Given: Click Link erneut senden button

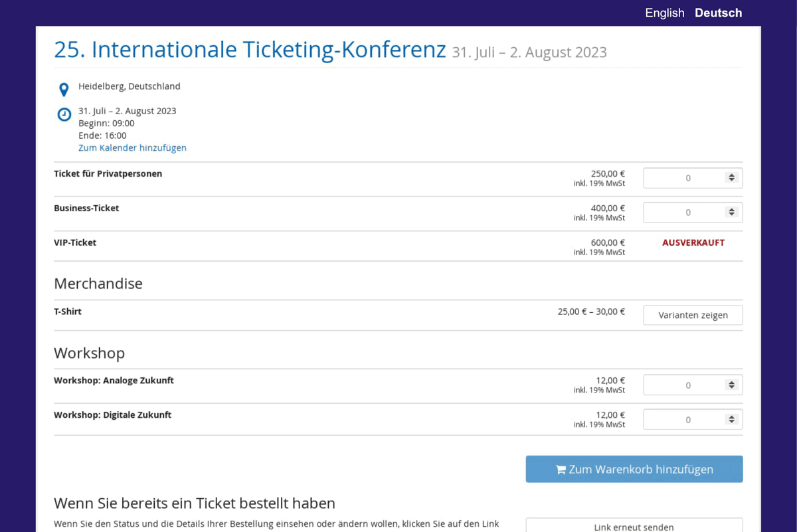Looking at the screenshot, I should [x=634, y=527].
